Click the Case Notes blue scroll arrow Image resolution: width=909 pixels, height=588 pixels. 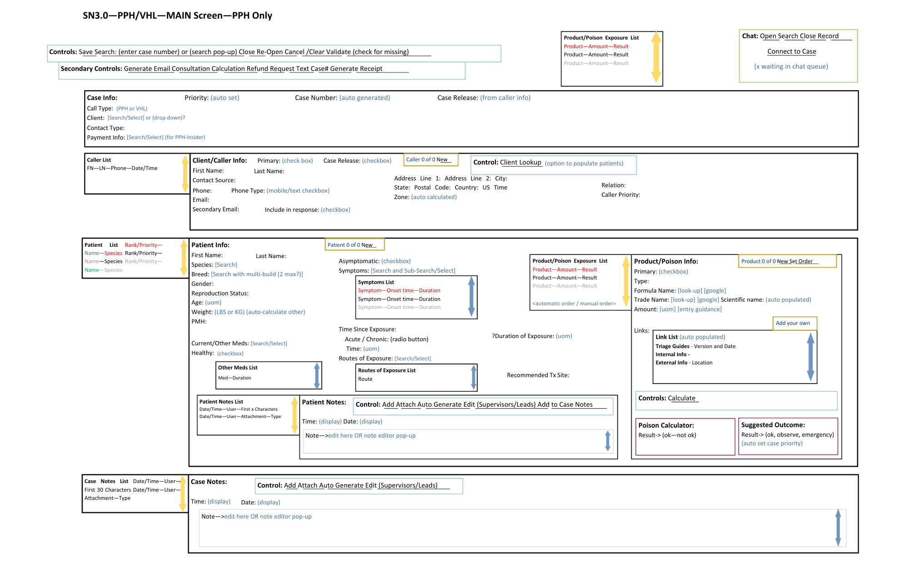pos(838,528)
